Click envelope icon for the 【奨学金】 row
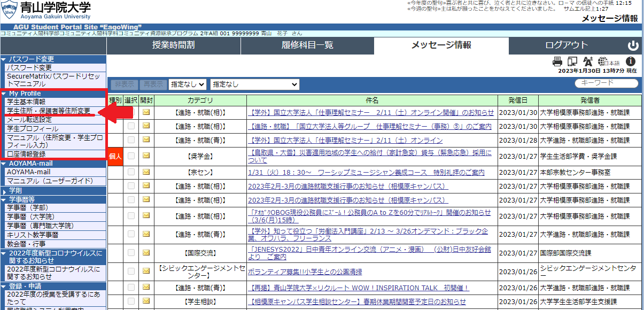The width and height of the screenshot is (644, 310). click(x=146, y=156)
